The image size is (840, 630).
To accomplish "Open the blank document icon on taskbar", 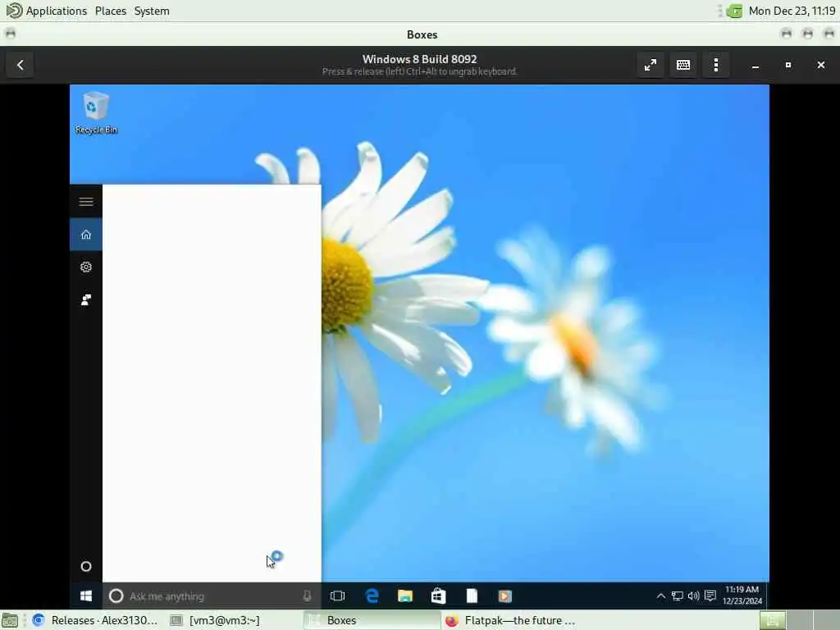I will coord(472,596).
